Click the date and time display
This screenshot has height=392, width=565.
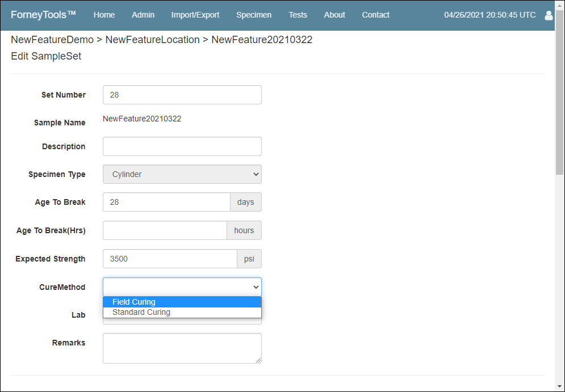click(x=489, y=15)
